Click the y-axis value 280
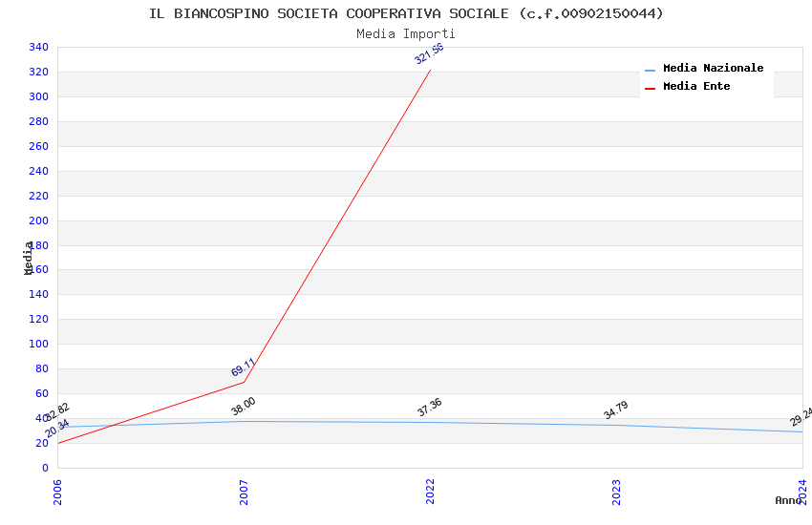The image size is (812, 525). coord(38,121)
